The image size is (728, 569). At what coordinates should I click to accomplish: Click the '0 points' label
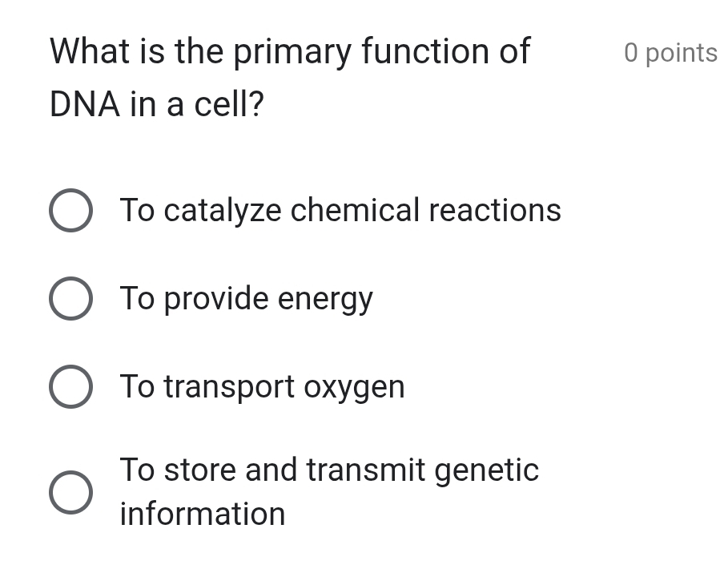670,53
